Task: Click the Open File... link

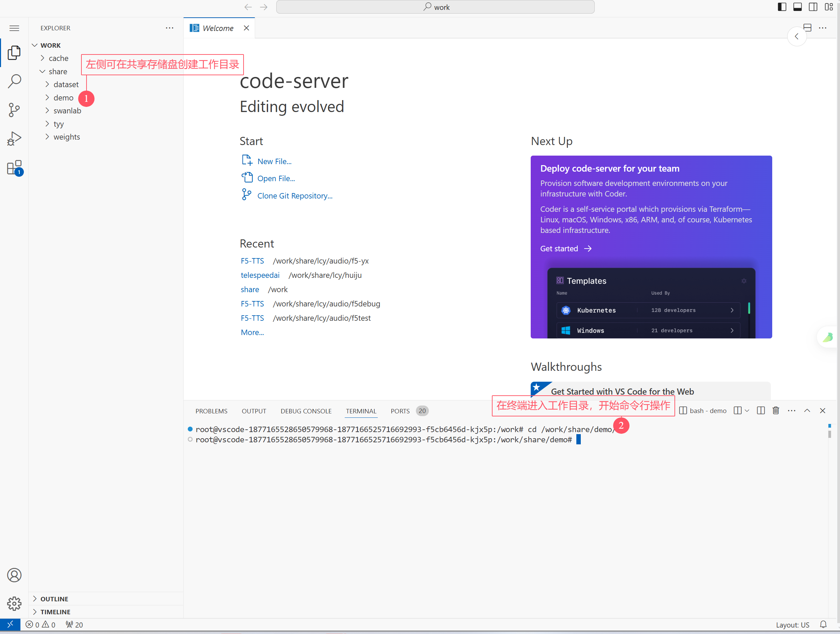Action: coord(276,178)
